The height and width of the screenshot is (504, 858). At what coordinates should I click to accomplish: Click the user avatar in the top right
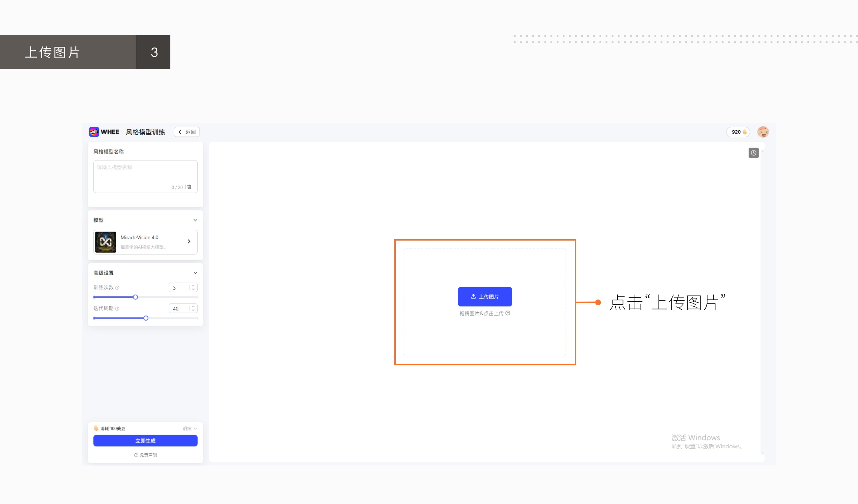tap(763, 132)
